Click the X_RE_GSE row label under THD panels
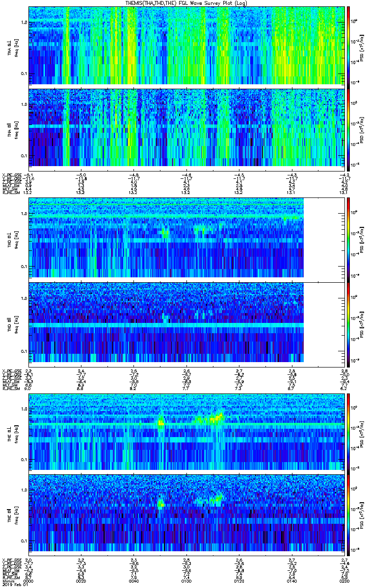 pyautogui.click(x=13, y=370)
